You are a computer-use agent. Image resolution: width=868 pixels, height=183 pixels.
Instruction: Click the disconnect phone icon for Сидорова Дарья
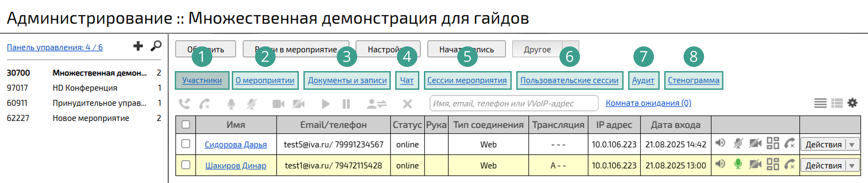789,144
